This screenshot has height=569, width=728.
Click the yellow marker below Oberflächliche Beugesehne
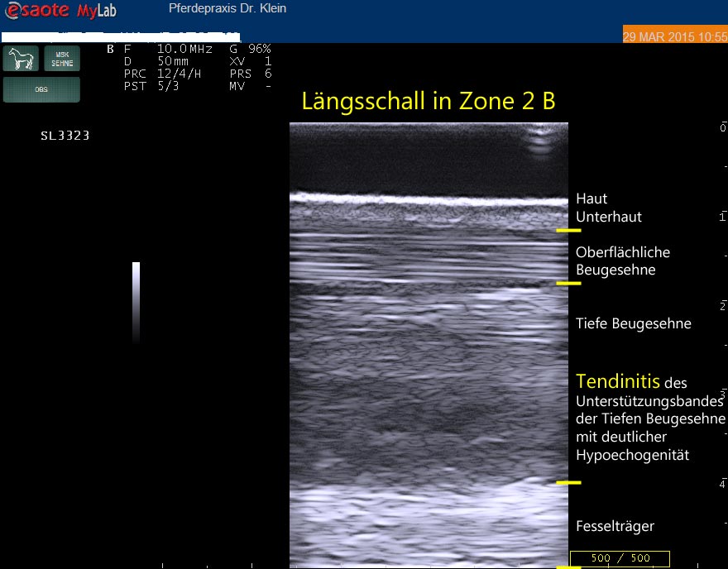pos(568,283)
